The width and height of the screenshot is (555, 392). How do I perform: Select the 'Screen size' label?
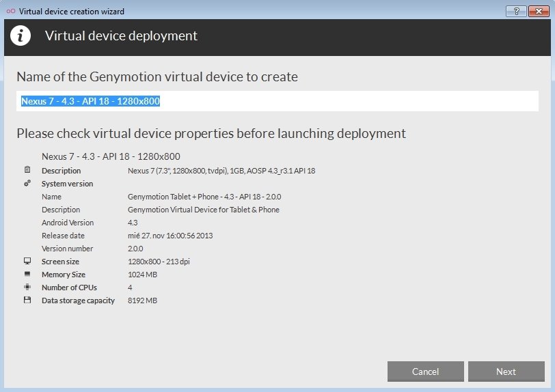click(60, 262)
